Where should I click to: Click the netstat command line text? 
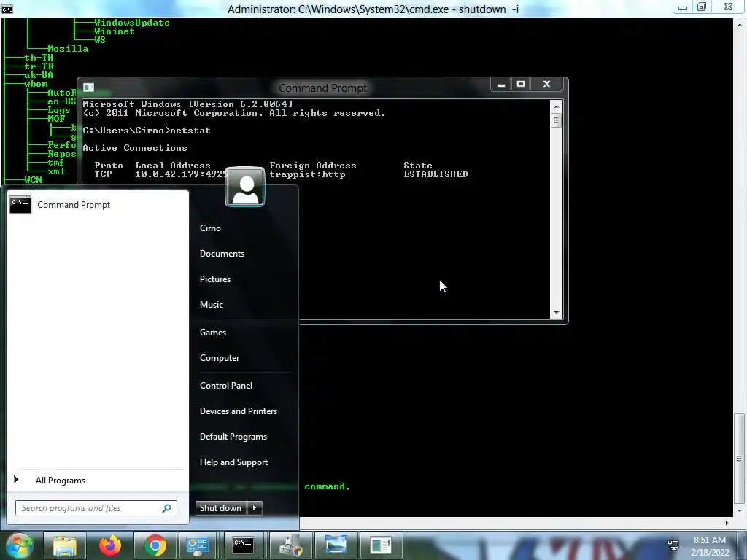[x=147, y=131]
